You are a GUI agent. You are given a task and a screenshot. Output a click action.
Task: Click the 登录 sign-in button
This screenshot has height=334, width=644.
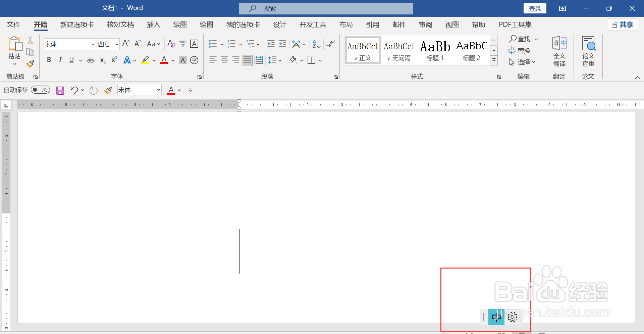click(535, 9)
